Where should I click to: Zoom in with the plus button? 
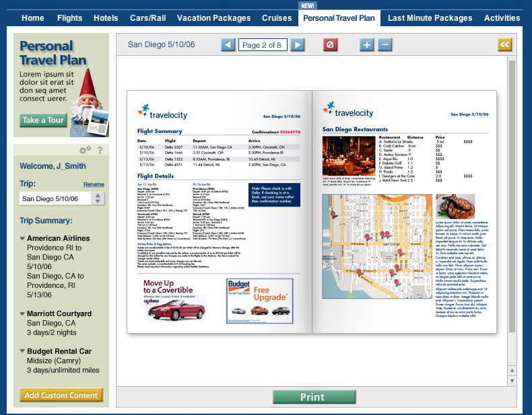[x=366, y=44]
